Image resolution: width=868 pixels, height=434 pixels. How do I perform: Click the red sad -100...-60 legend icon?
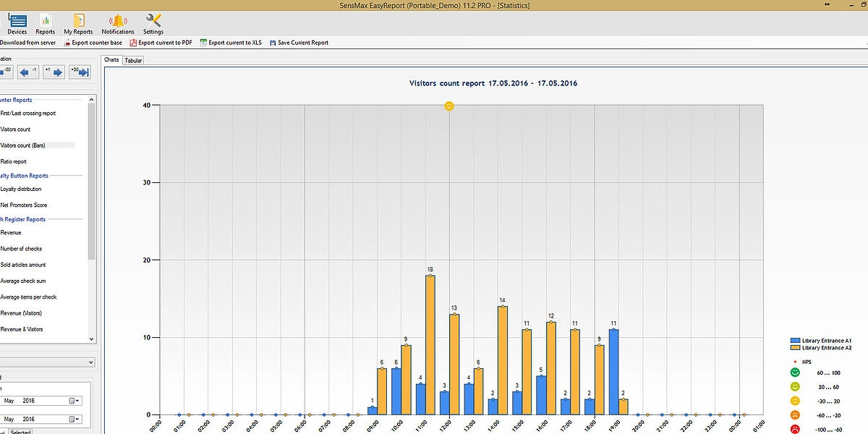(x=796, y=429)
